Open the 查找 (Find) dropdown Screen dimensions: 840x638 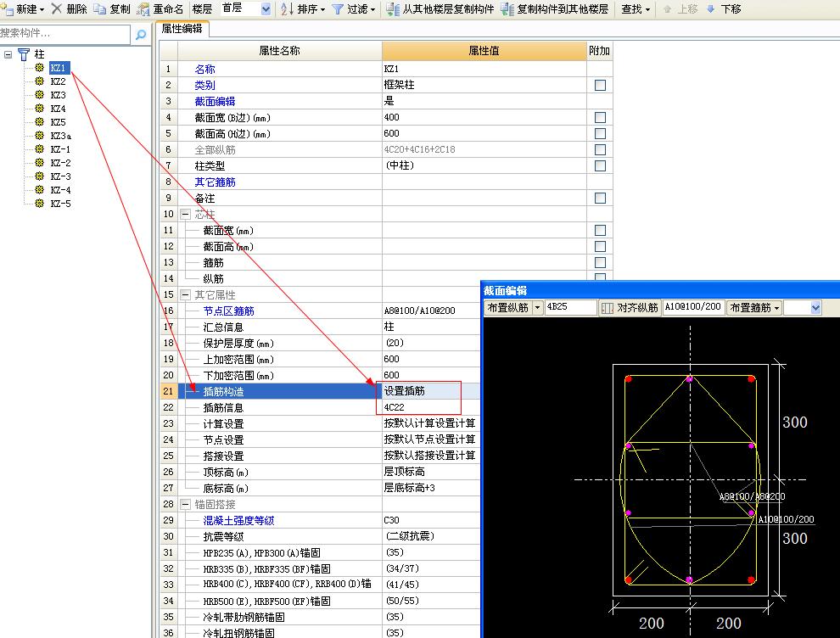click(x=636, y=9)
